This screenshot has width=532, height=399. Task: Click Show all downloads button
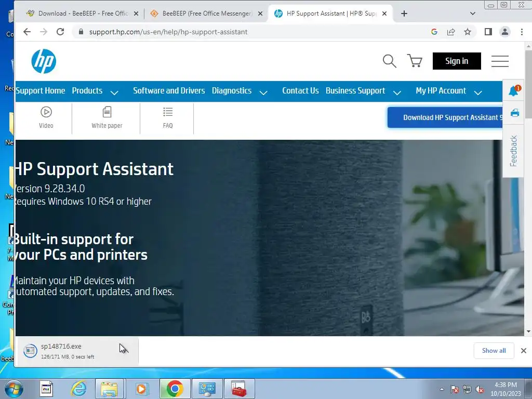tap(494, 351)
